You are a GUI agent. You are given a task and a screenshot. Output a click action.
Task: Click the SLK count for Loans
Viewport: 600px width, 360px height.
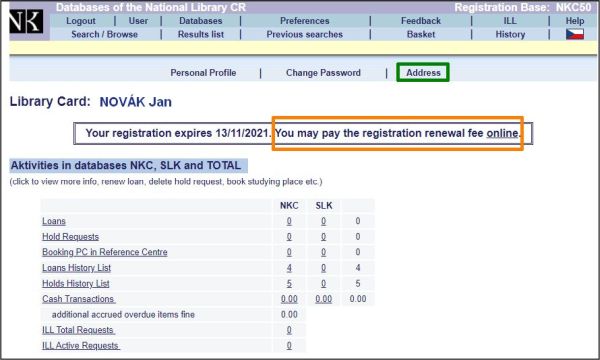point(324,221)
